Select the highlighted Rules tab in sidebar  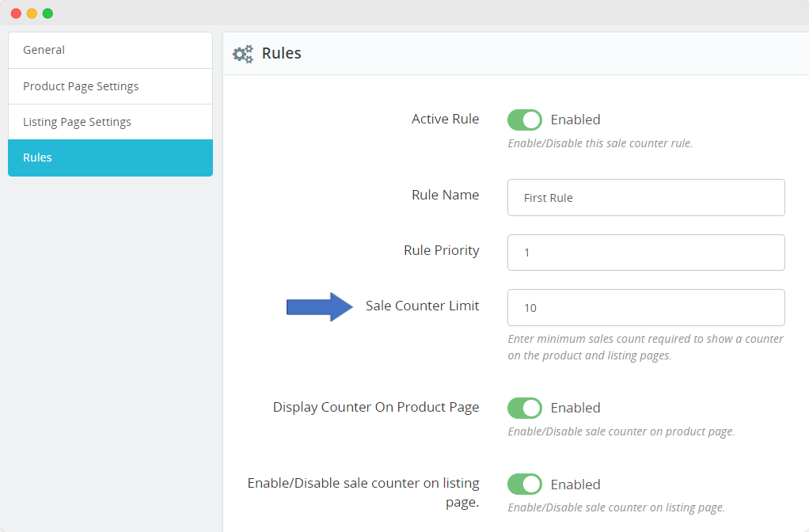(110, 158)
